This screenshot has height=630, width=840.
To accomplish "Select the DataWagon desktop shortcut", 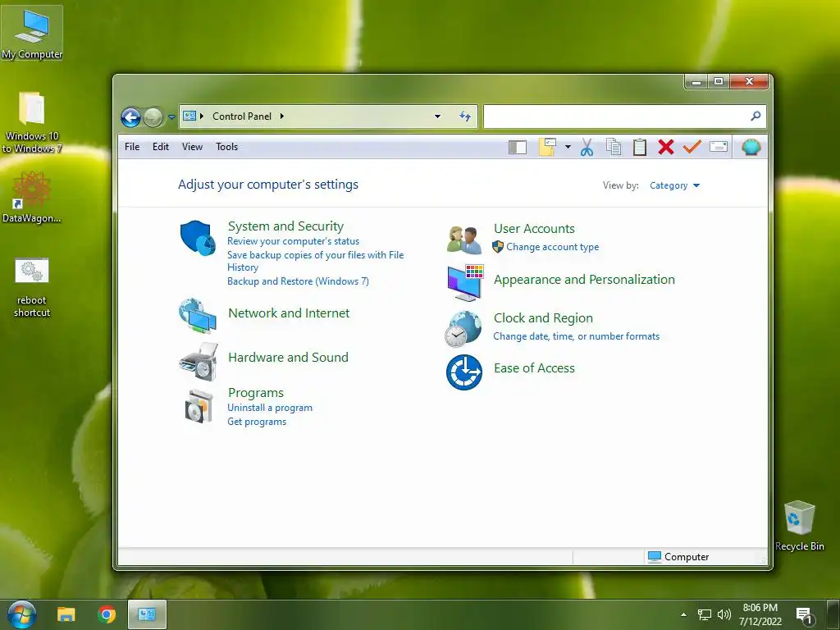I will click(x=32, y=197).
